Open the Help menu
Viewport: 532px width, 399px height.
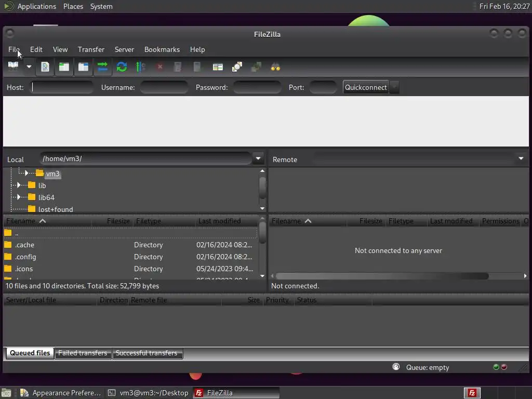click(197, 49)
